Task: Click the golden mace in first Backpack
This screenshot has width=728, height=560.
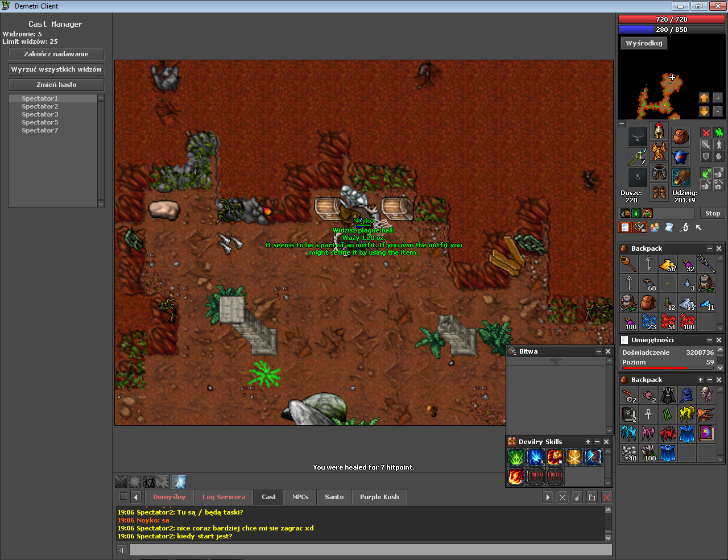Action: pos(628,264)
